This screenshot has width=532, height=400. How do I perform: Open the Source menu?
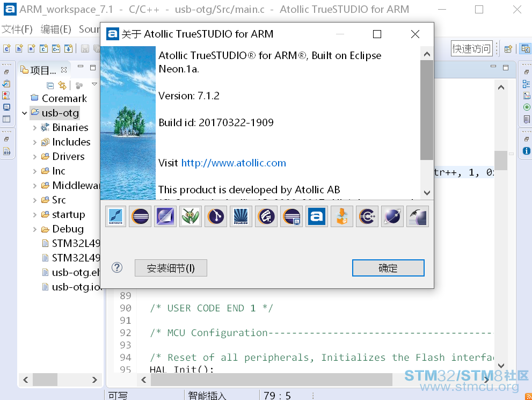[89, 29]
